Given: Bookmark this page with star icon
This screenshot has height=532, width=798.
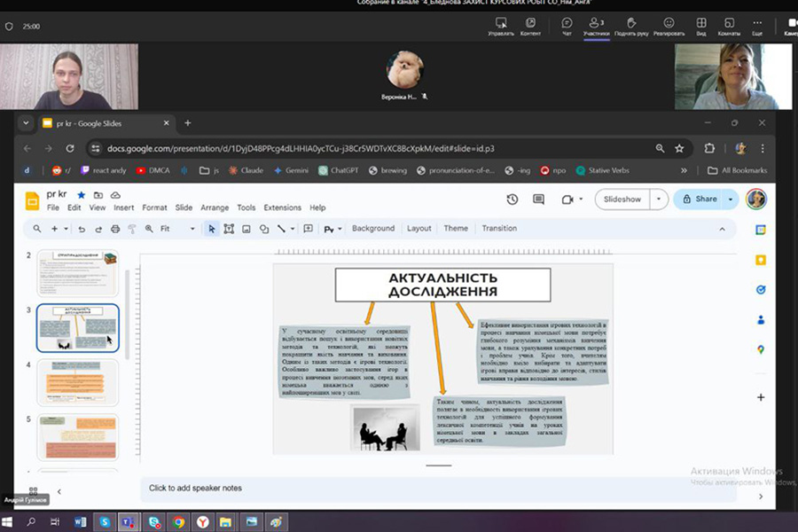Looking at the screenshot, I should tap(679, 148).
